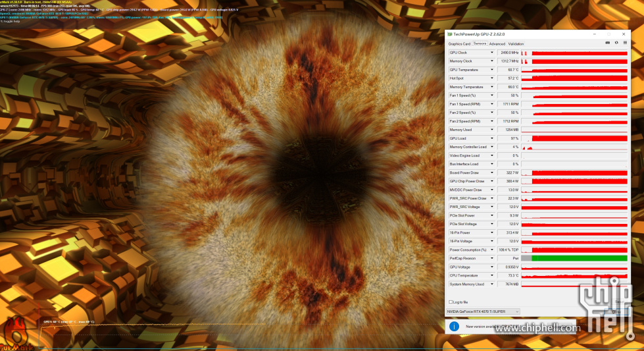644x351 pixels.
Task: Click the GPU-Z title bar app icon
Action: click(x=450, y=34)
